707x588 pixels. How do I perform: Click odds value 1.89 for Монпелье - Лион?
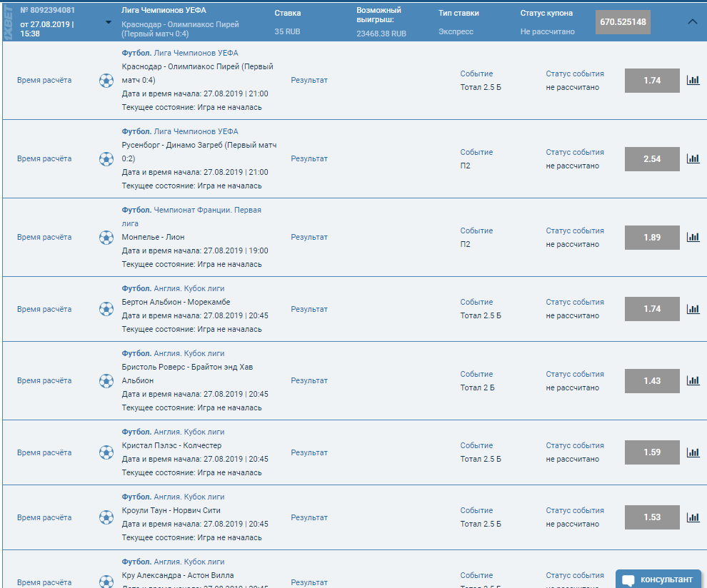[x=651, y=238]
